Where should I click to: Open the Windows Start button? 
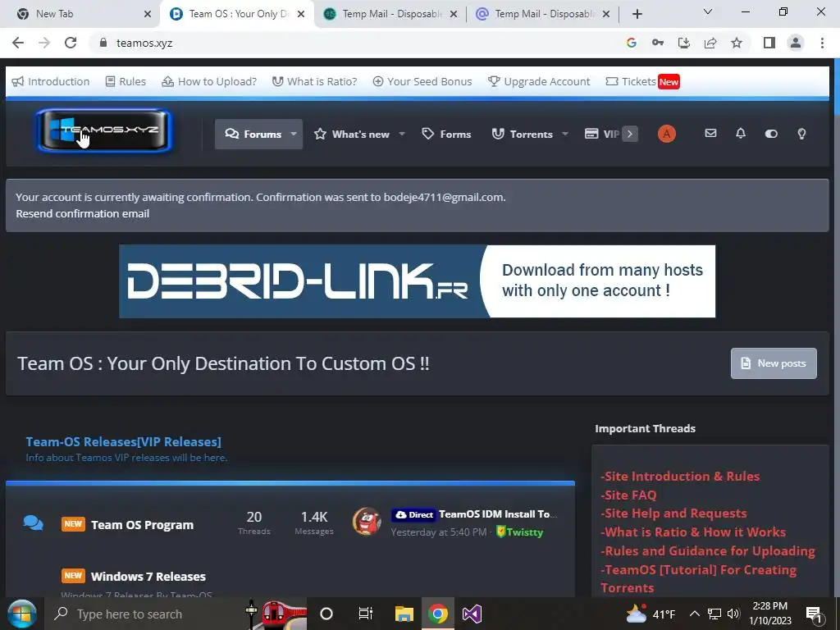pos(21,614)
